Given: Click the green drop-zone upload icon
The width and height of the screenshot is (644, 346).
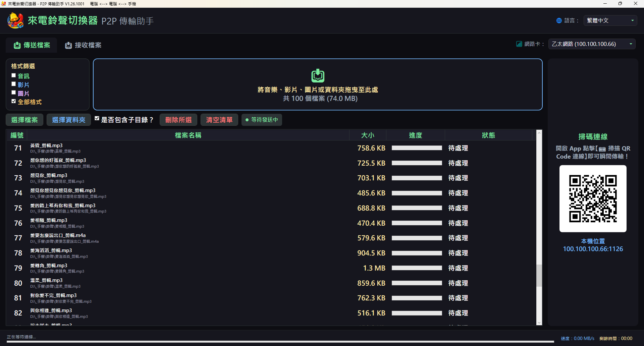Looking at the screenshot, I should pos(318,76).
